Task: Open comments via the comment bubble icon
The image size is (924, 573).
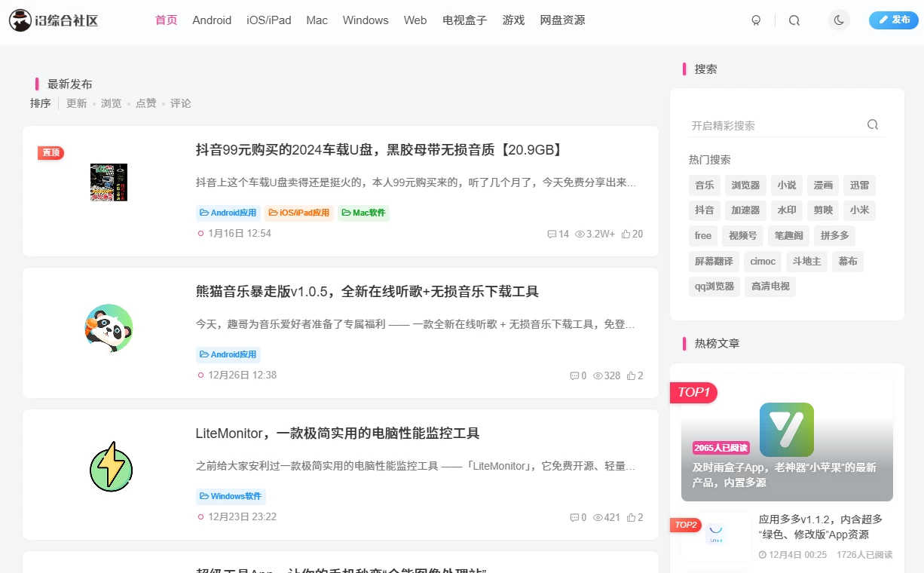Action: click(x=551, y=234)
